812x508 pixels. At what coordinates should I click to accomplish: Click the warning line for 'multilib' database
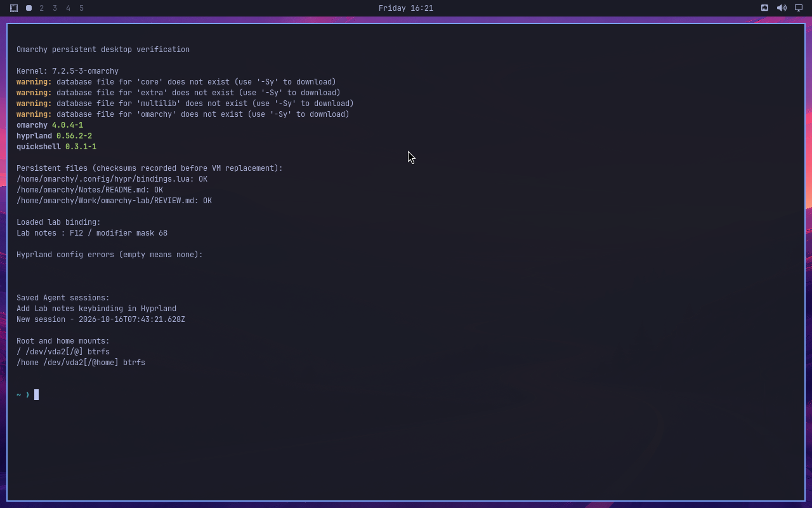coord(185,104)
